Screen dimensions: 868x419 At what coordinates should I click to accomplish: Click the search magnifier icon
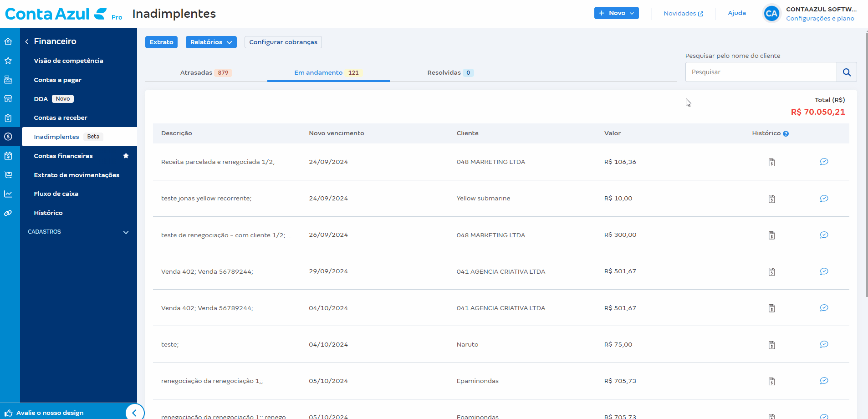coord(847,72)
